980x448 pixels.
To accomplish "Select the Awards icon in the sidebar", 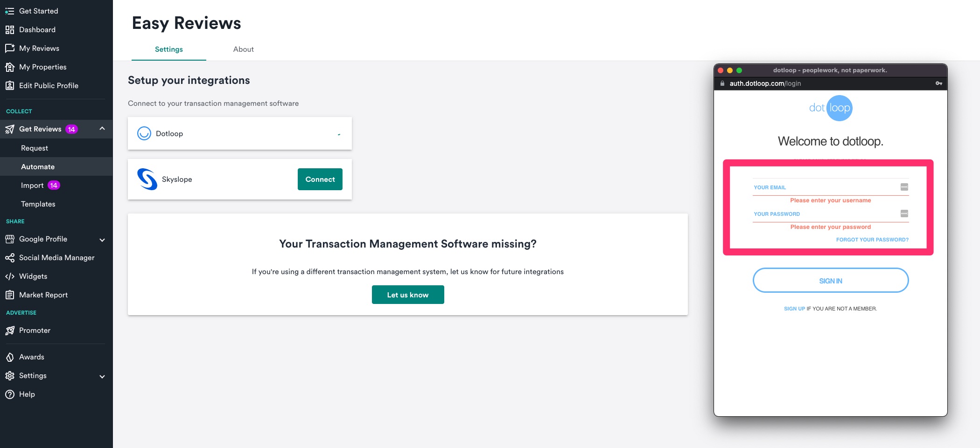I will (x=10, y=357).
